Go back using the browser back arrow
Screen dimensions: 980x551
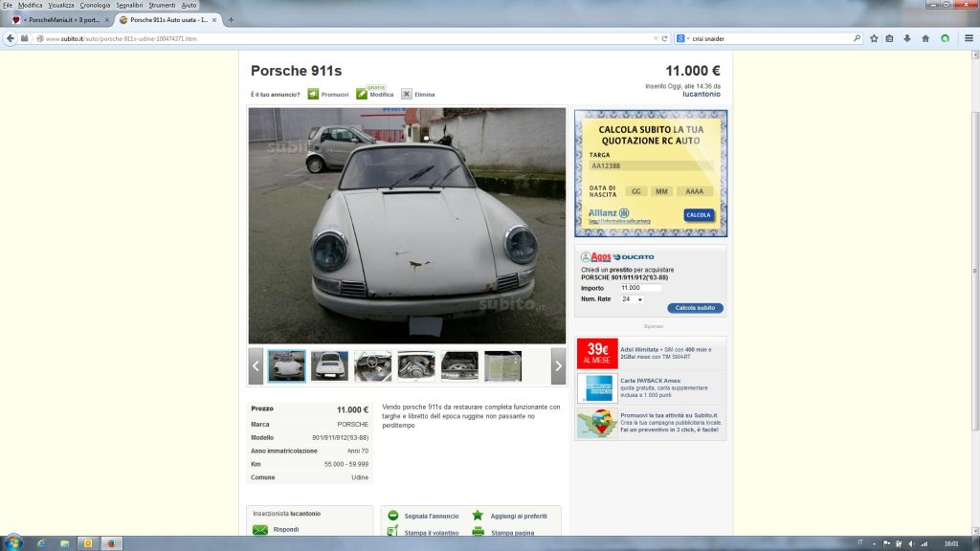tap(10, 38)
